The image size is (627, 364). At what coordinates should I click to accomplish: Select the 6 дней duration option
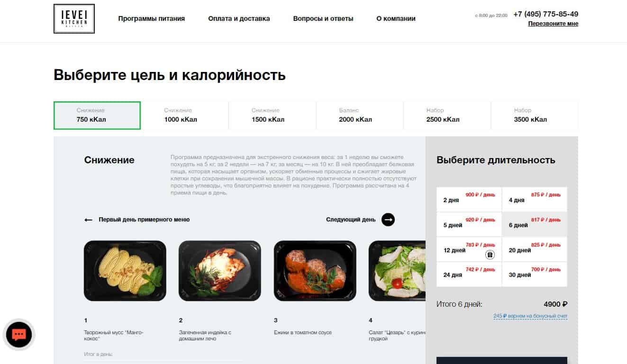click(x=535, y=224)
